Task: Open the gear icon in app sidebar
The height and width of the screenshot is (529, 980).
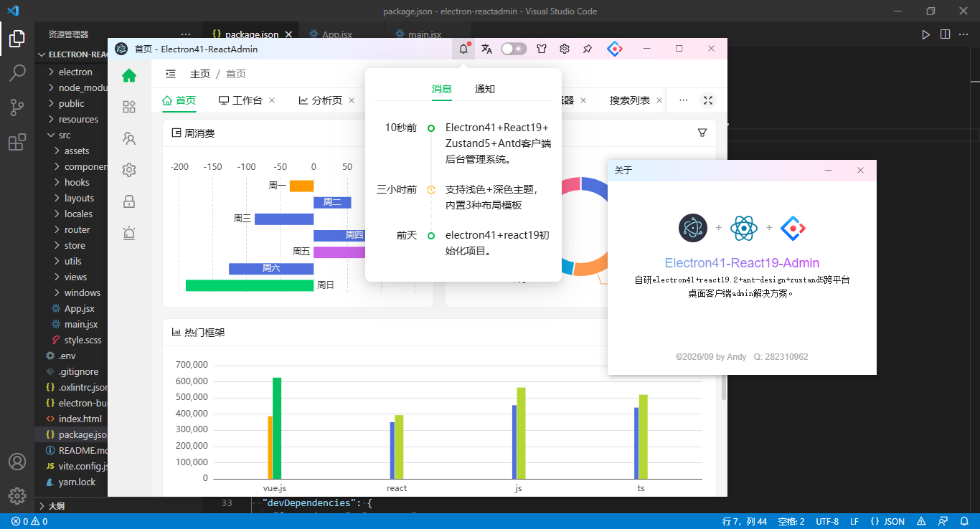Action: (129, 170)
